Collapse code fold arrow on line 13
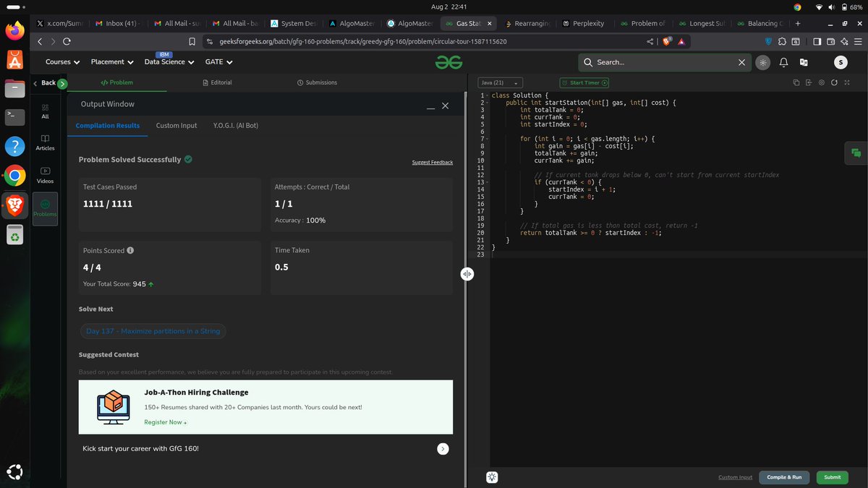Viewport: 868px width, 488px height. click(488, 182)
